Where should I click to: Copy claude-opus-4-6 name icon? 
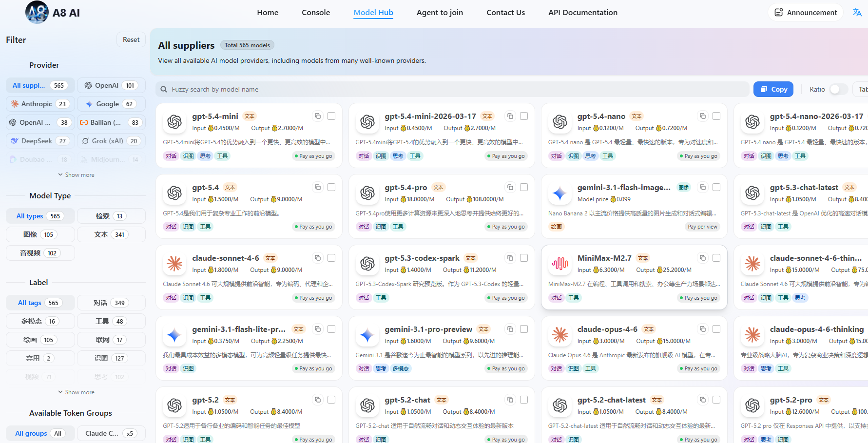(703, 329)
